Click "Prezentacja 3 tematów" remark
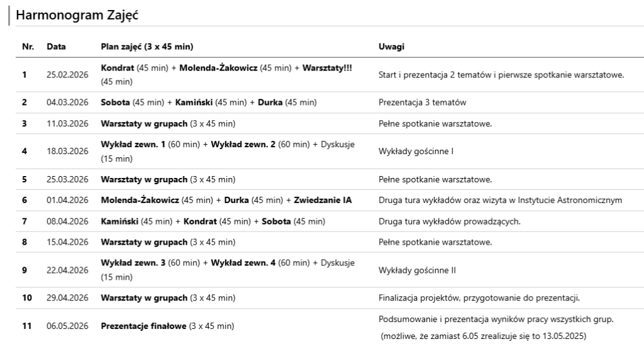644x349 pixels. point(422,102)
